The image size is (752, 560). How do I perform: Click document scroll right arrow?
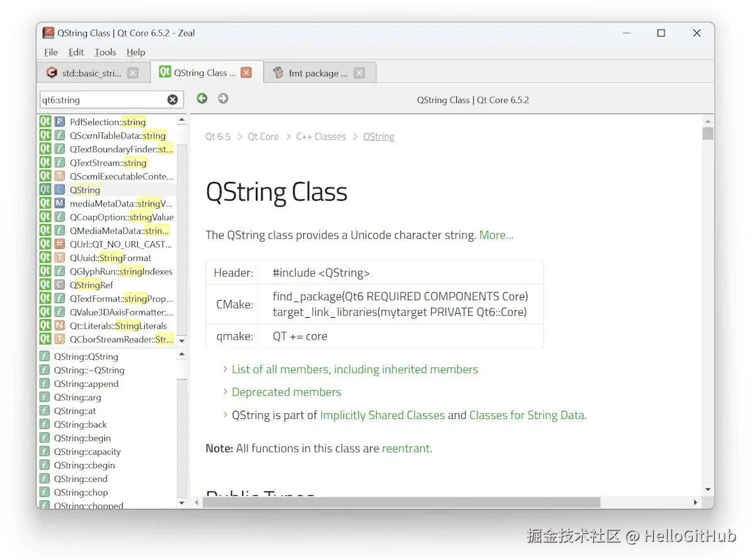tap(695, 502)
